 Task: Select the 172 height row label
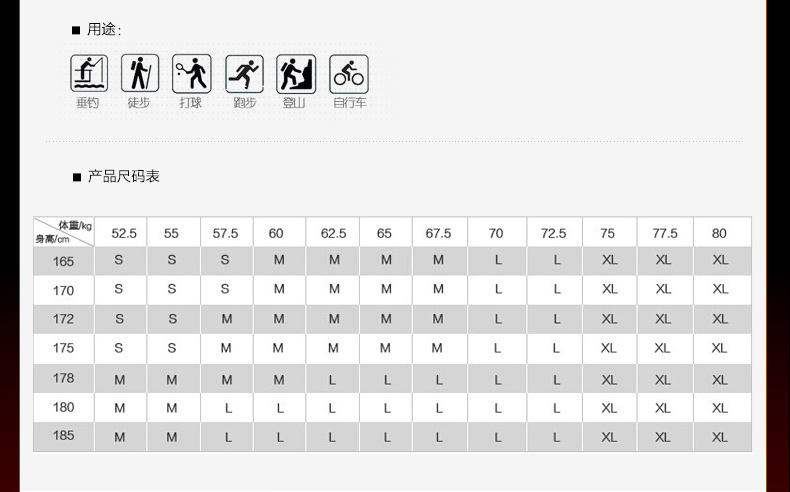(63, 319)
